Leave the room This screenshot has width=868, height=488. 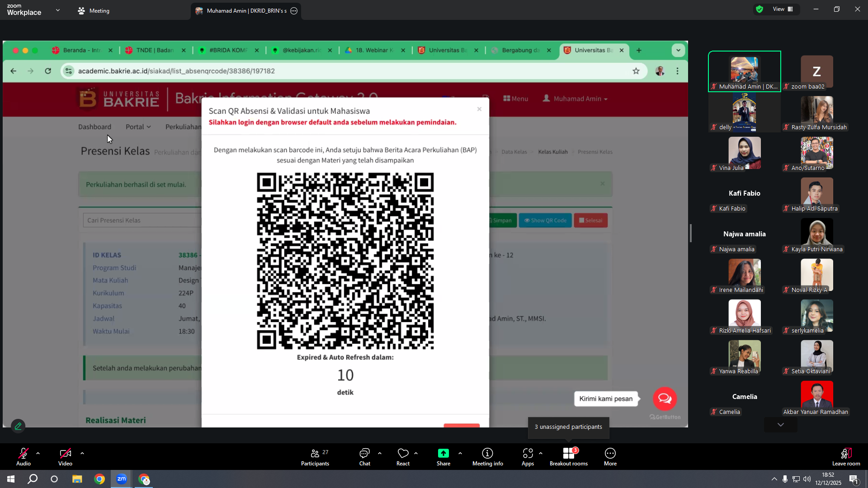pyautogui.click(x=846, y=456)
